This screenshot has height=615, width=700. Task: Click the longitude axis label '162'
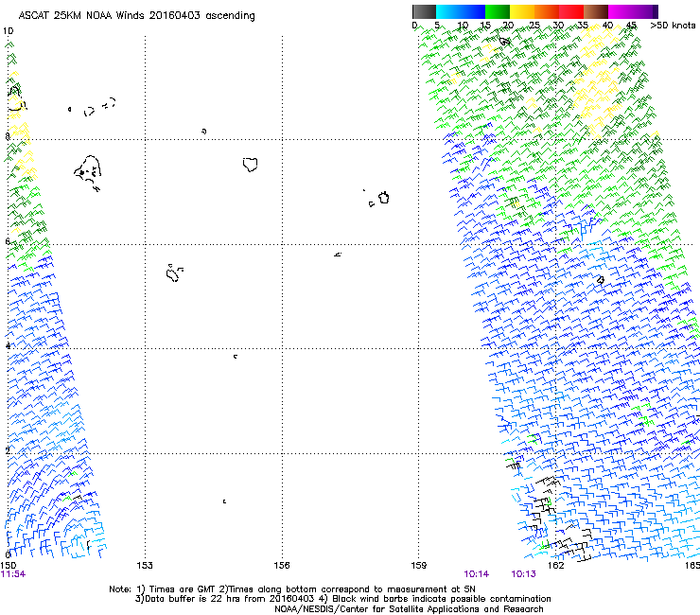tap(556, 566)
